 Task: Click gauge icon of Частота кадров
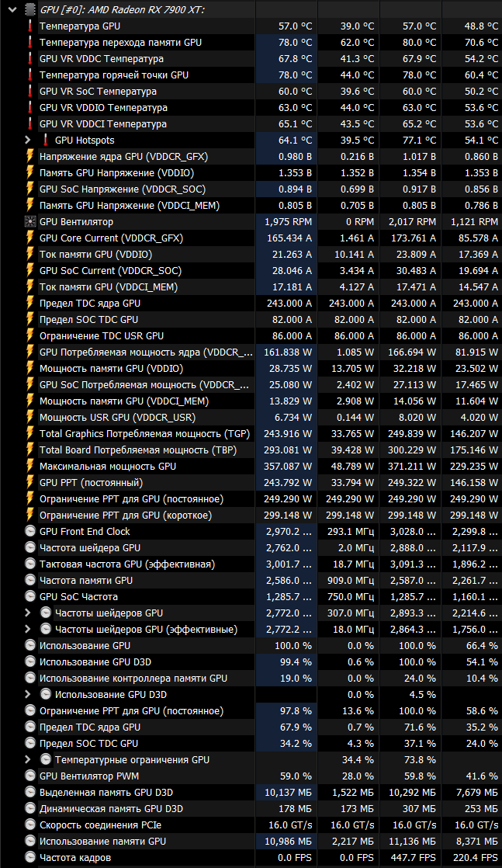click(x=30, y=857)
